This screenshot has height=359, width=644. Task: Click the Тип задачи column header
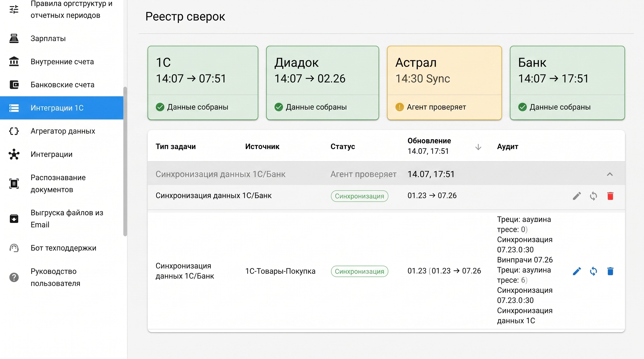pyautogui.click(x=176, y=147)
